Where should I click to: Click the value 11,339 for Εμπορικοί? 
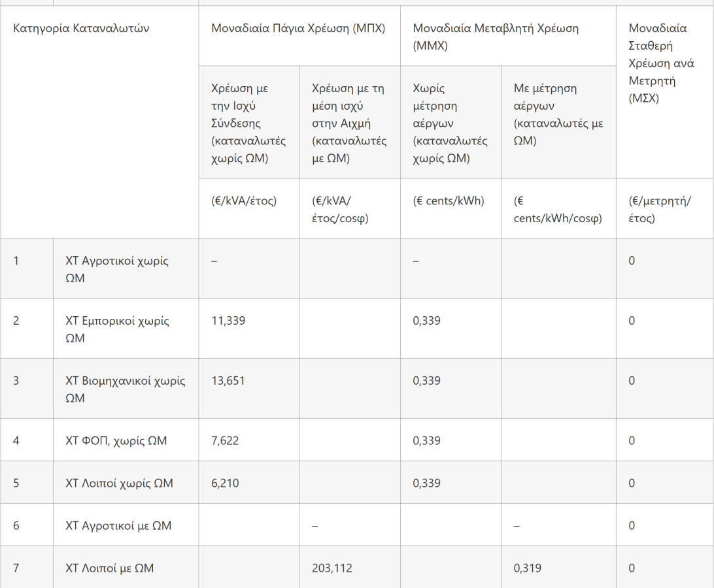228,321
